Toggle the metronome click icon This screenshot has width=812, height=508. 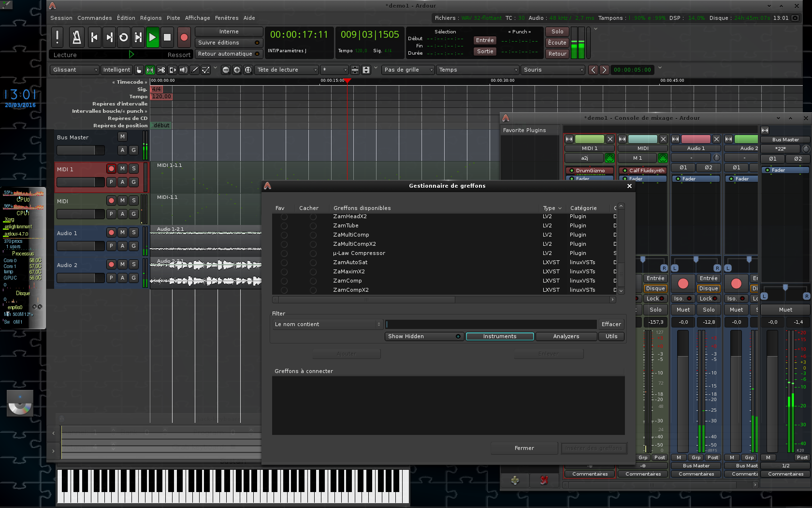[76, 37]
